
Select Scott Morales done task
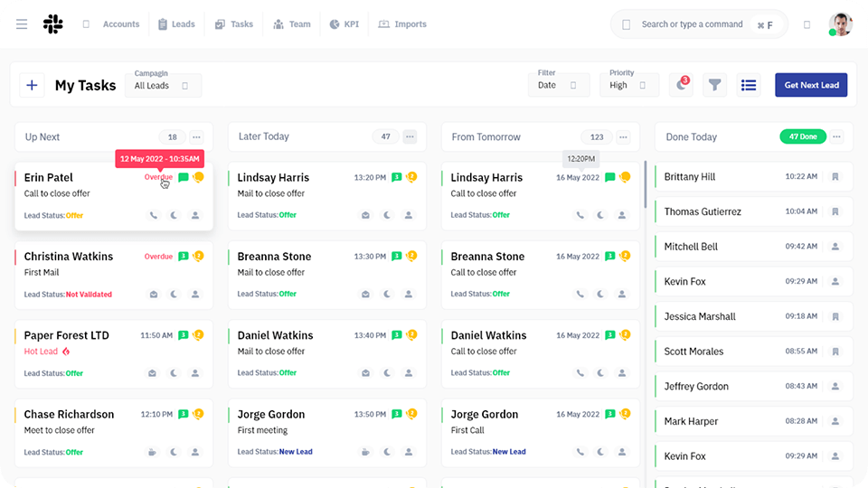[x=753, y=352]
